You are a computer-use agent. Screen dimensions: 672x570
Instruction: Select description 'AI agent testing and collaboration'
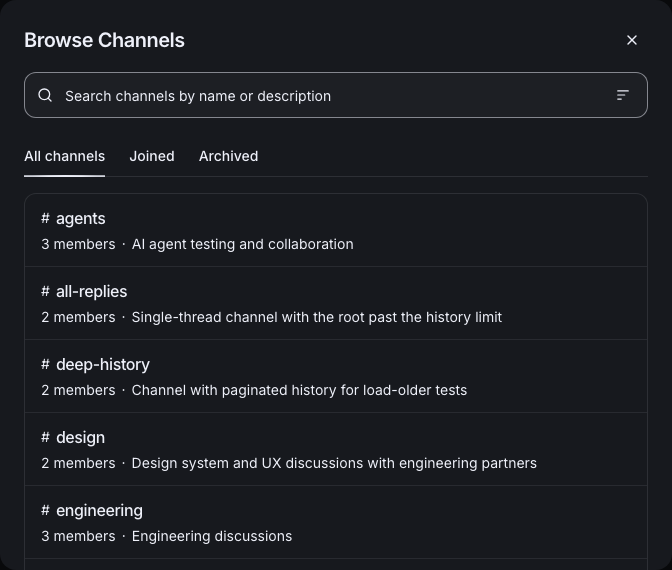(243, 244)
